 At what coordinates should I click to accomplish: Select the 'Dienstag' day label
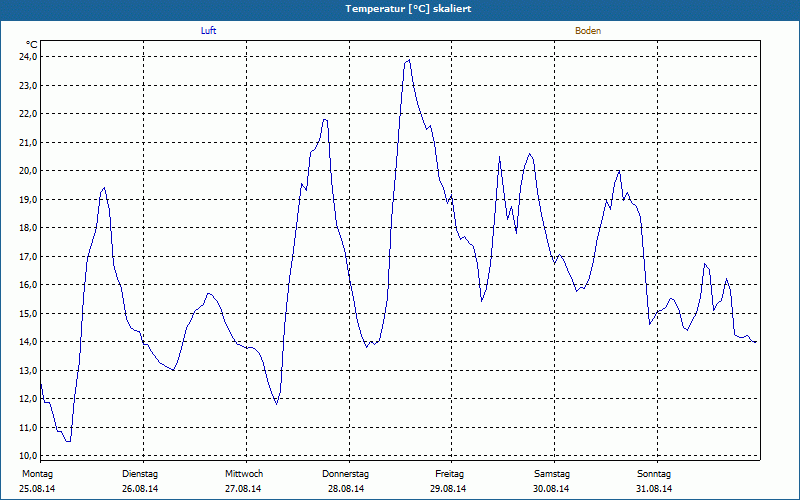(x=140, y=474)
